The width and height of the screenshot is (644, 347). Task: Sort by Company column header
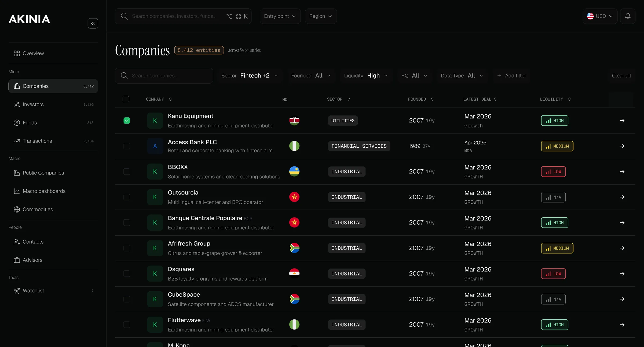159,99
